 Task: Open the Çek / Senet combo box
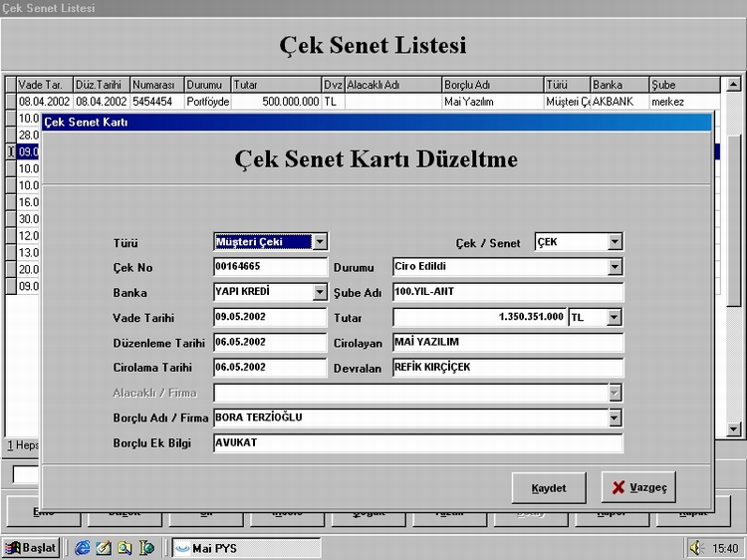[x=615, y=241]
